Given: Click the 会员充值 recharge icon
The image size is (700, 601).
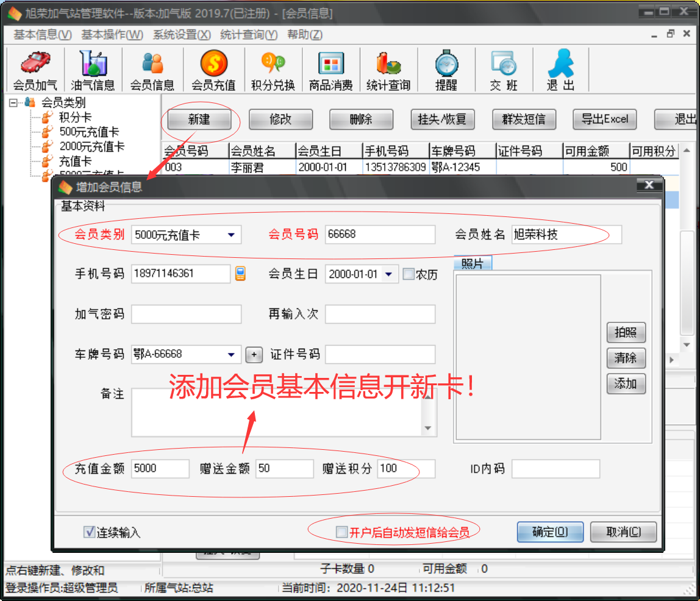Looking at the screenshot, I should point(212,68).
